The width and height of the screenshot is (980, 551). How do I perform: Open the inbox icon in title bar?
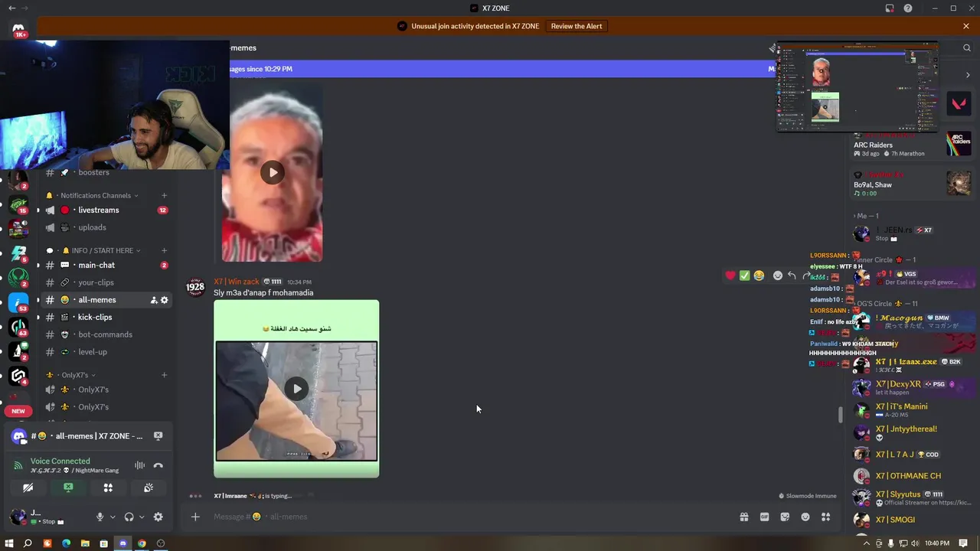coord(890,8)
